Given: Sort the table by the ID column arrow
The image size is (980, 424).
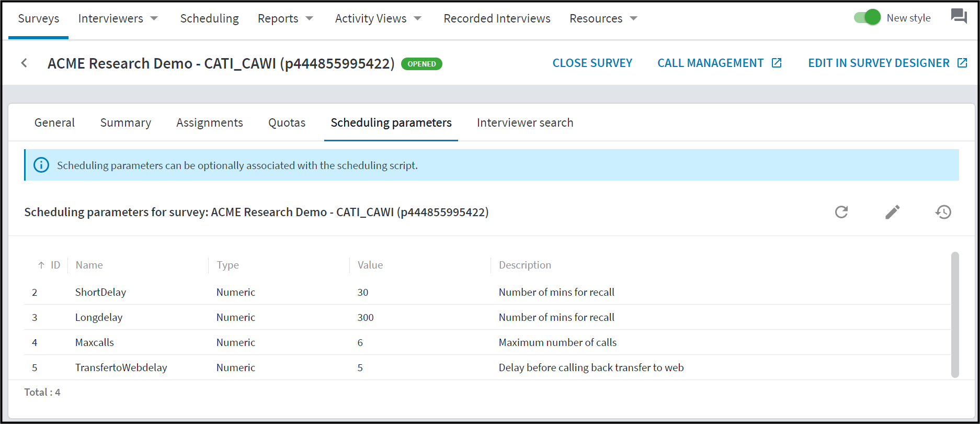Looking at the screenshot, I should 41,265.
